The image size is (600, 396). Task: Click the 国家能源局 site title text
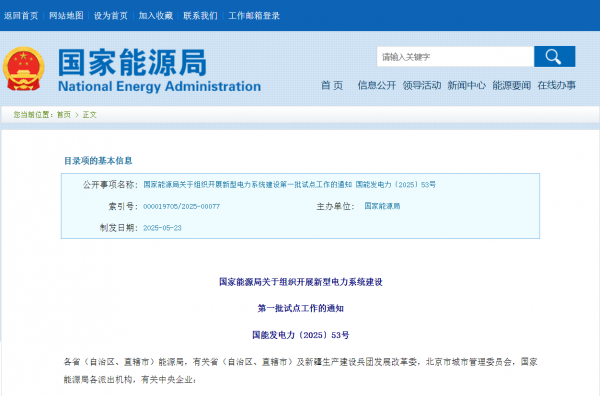132,63
